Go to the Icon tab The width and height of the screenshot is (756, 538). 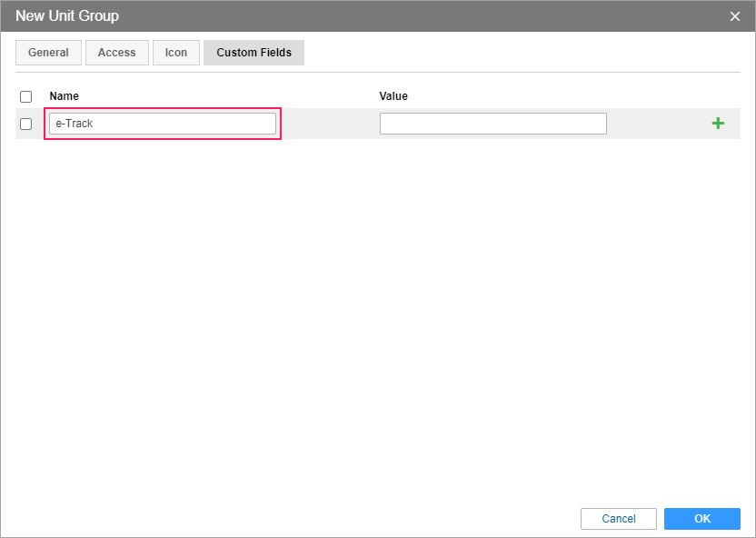tap(176, 53)
